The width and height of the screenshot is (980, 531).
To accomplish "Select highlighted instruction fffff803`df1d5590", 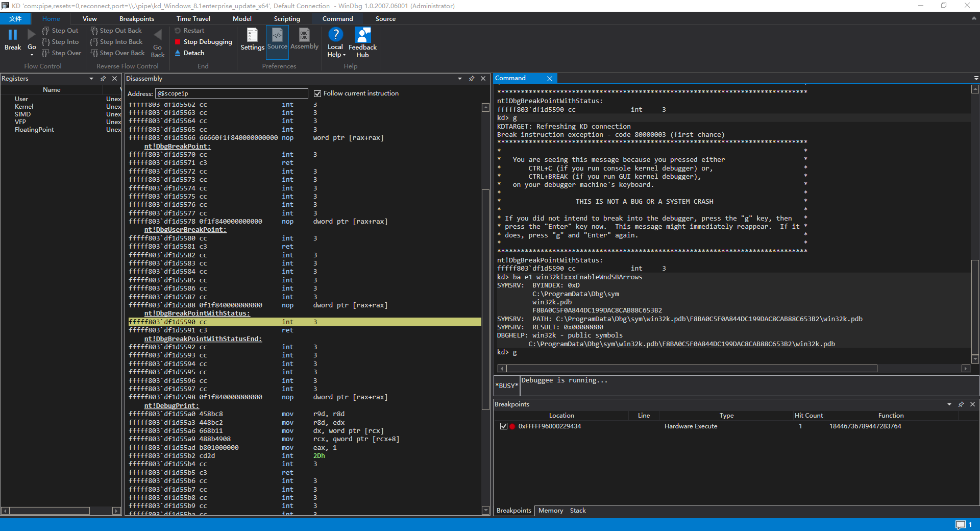I will click(x=305, y=322).
